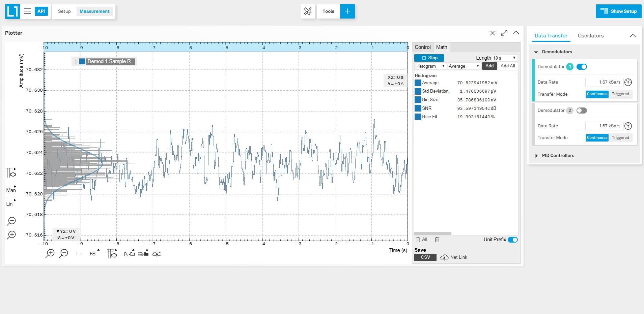The height and width of the screenshot is (314, 644).
Task: Click the vertical zoom-in magnifier left of plot
Action: tap(11, 235)
